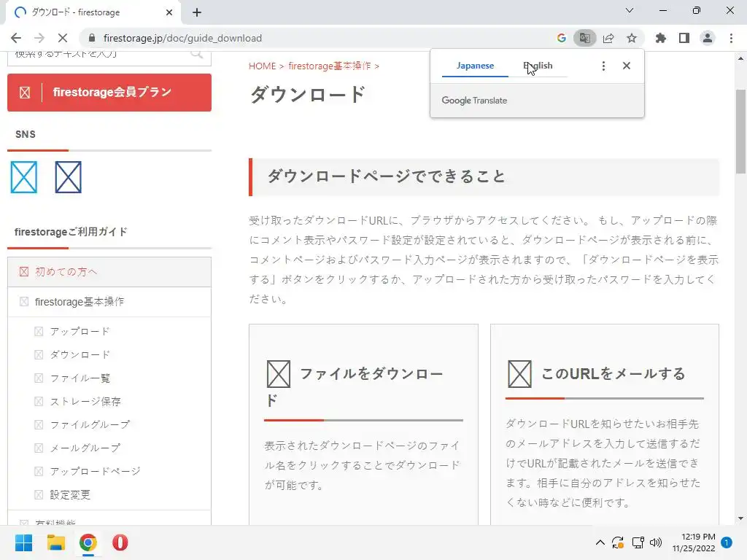Open the メールグループ sidebar link
This screenshot has width=747, height=560.
point(85,448)
